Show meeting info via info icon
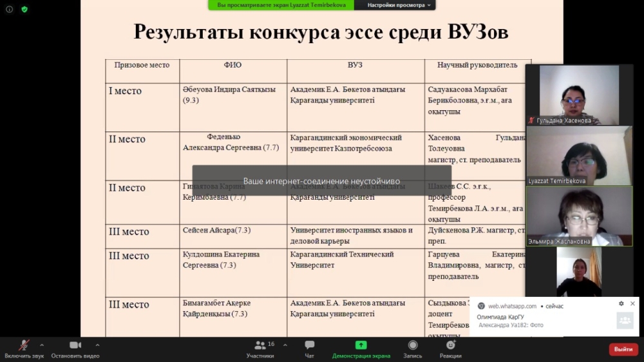The height and width of the screenshot is (362, 644). pos(10,10)
